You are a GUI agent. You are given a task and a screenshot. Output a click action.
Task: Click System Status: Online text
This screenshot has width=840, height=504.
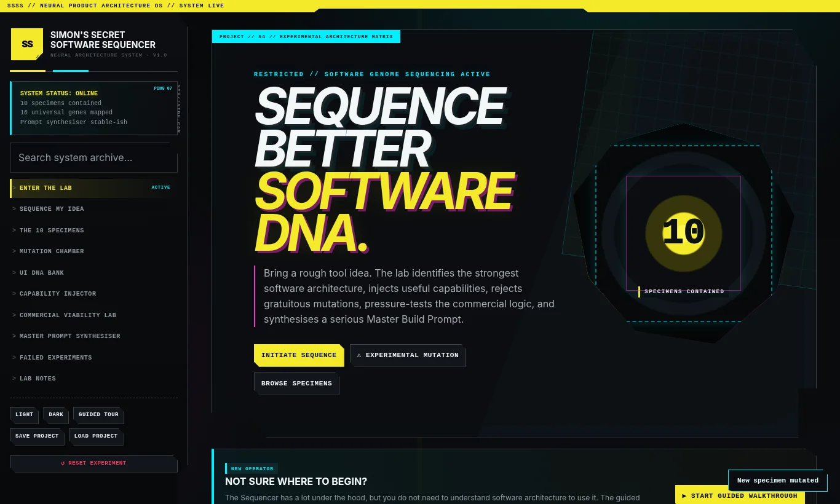(x=59, y=93)
